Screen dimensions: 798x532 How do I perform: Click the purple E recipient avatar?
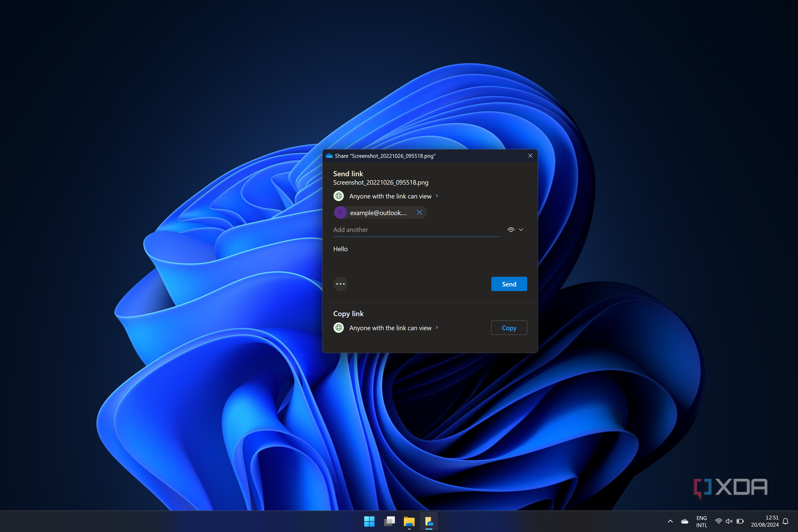tap(340, 212)
